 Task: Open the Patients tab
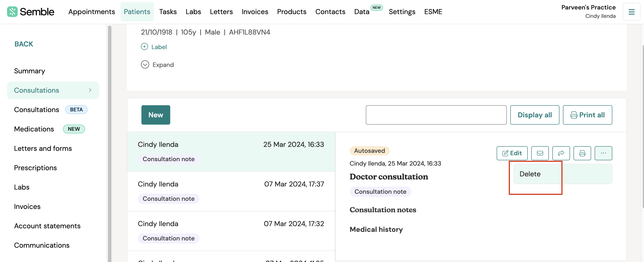click(137, 12)
